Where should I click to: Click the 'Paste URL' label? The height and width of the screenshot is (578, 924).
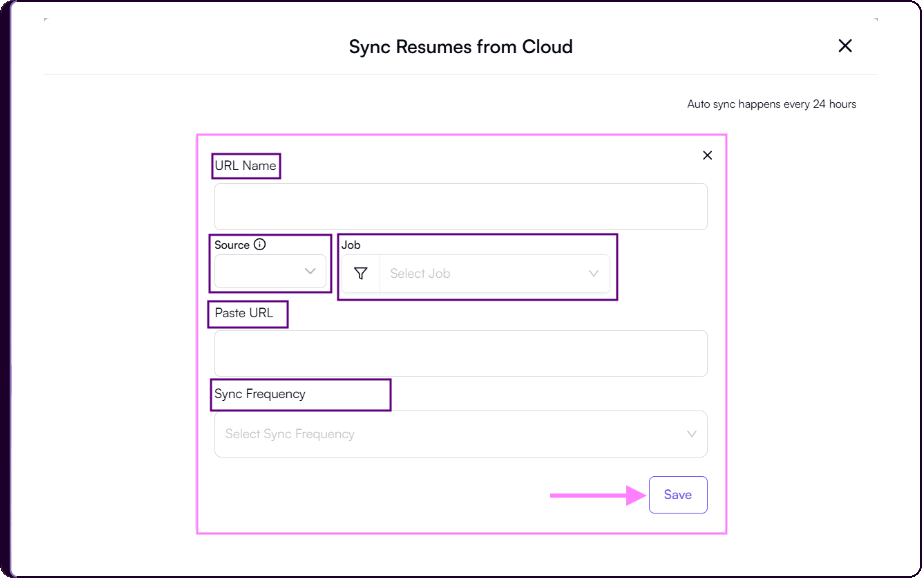coord(244,313)
